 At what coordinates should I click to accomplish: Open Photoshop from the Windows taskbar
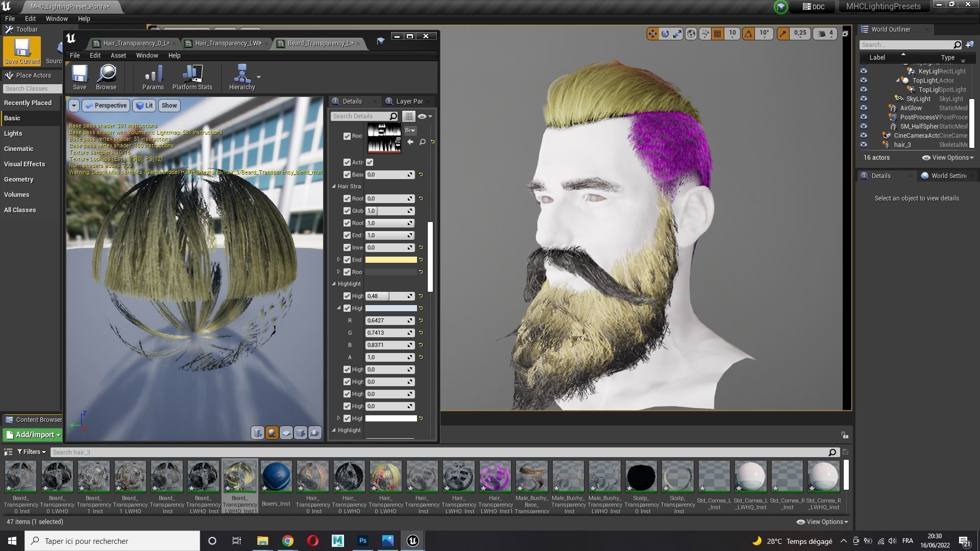click(x=363, y=541)
